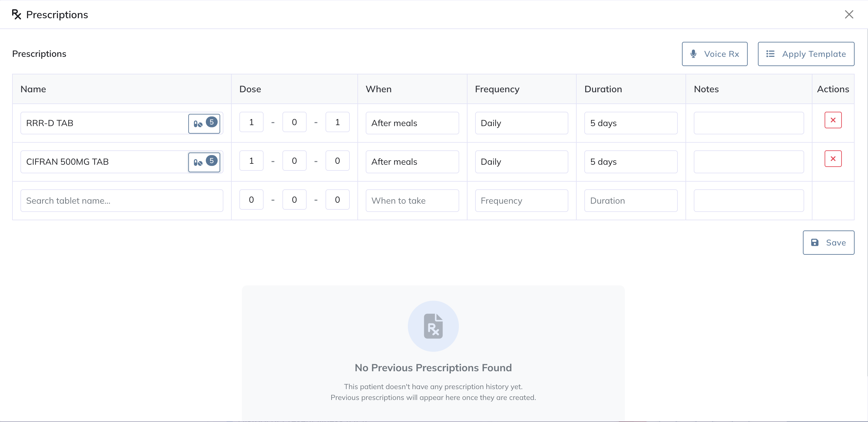Close the Prescriptions dialog
This screenshot has height=422, width=868.
pos(849,14)
